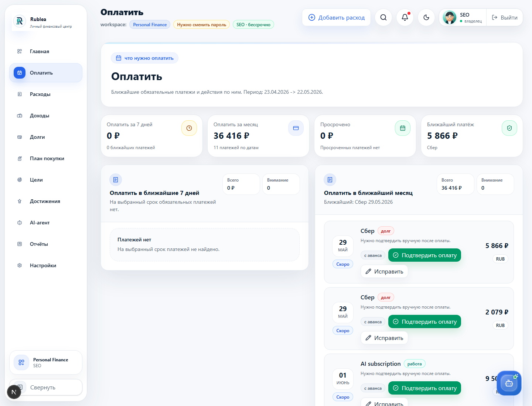
Task: Click the round N badge icon
Action: (14, 392)
